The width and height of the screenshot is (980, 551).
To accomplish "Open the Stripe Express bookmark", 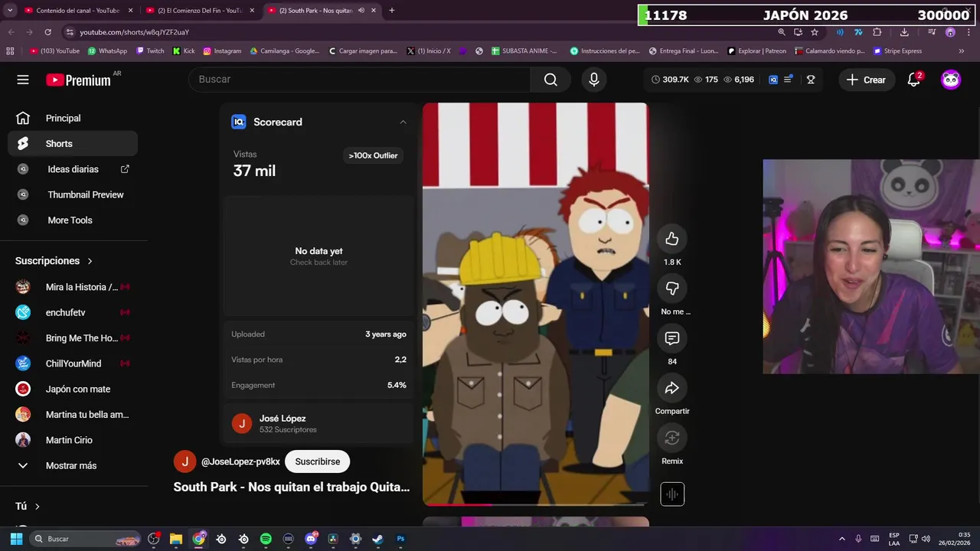I will tap(897, 51).
